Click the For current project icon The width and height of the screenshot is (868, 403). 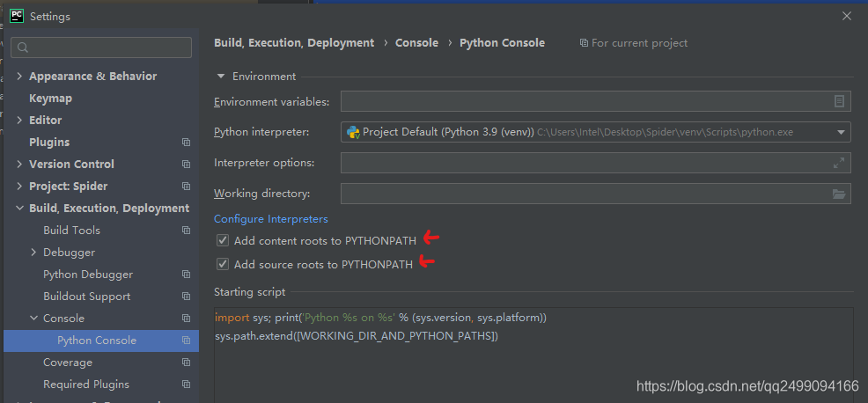(584, 42)
